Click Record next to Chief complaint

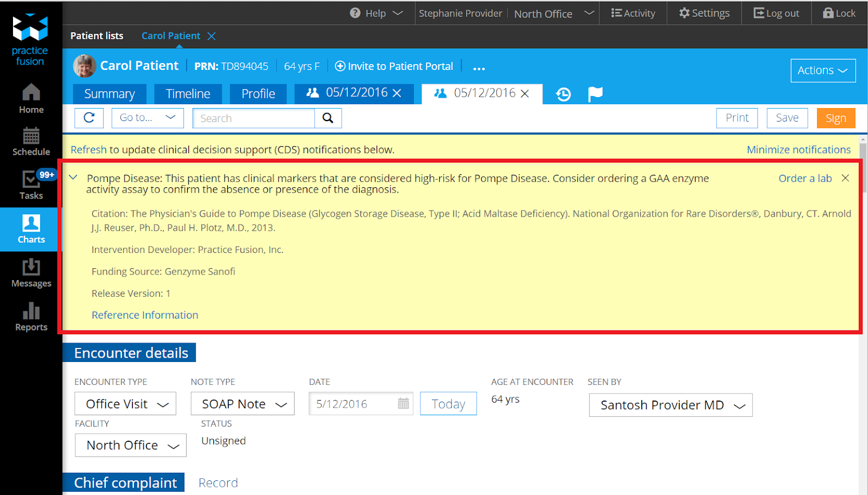(218, 483)
